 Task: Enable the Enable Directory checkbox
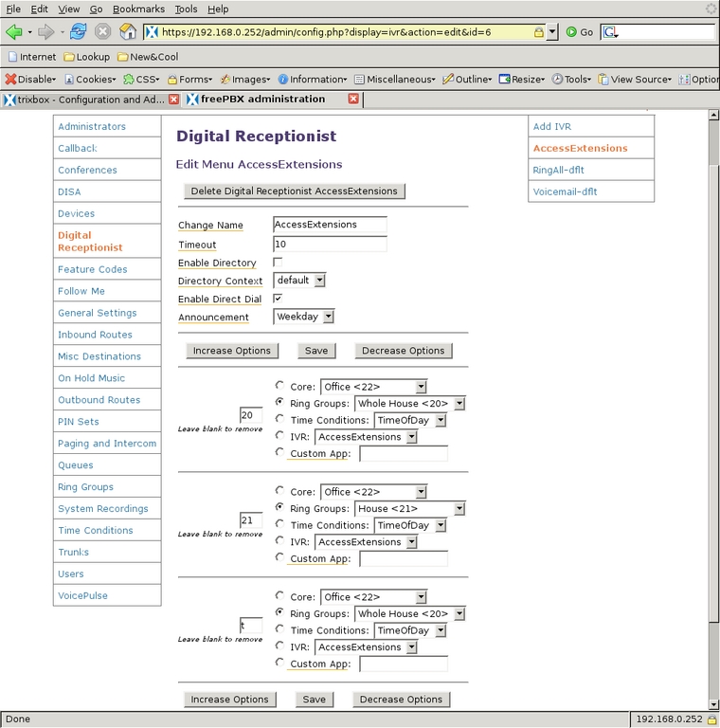point(278,263)
